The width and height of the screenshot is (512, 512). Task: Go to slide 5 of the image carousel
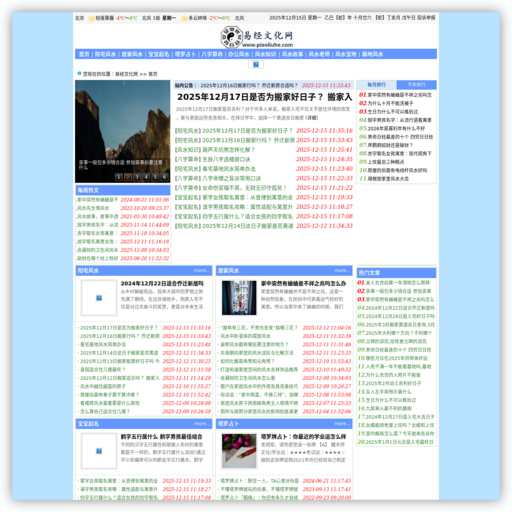155,177
